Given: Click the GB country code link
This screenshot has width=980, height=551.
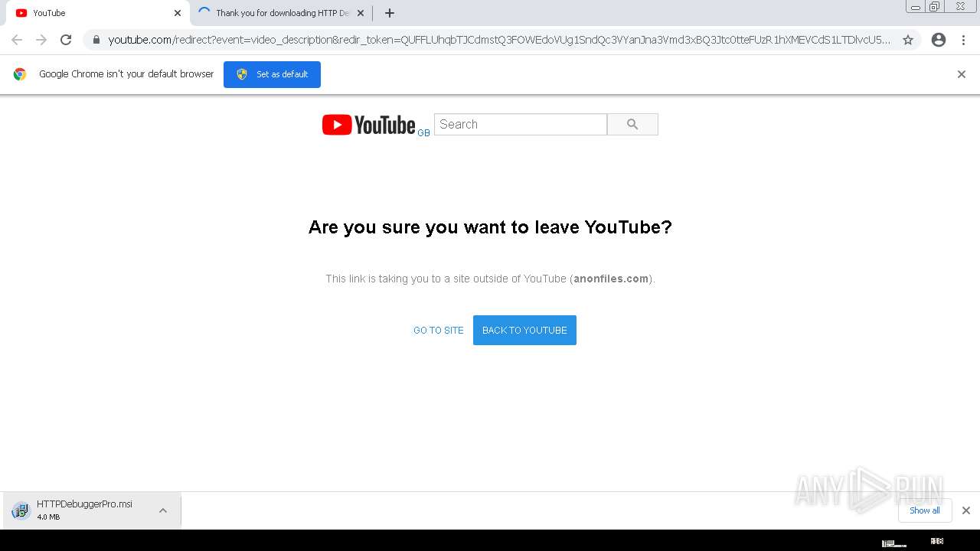Looking at the screenshot, I should click(423, 133).
